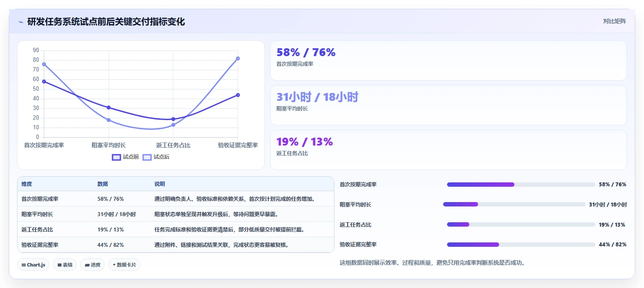644x288 pixels.
Task: Click the 阻塞平均时长 progress bar
Action: click(x=514, y=204)
